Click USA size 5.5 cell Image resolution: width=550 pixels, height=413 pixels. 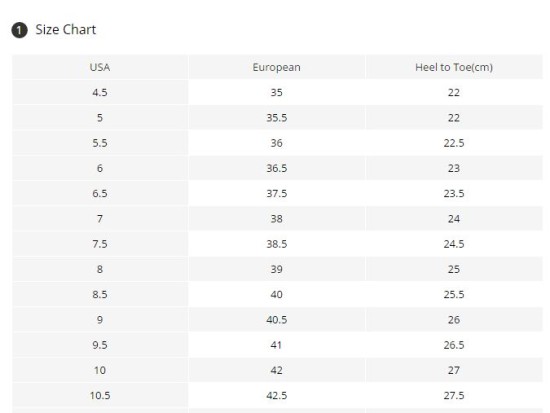pyautogui.click(x=100, y=143)
